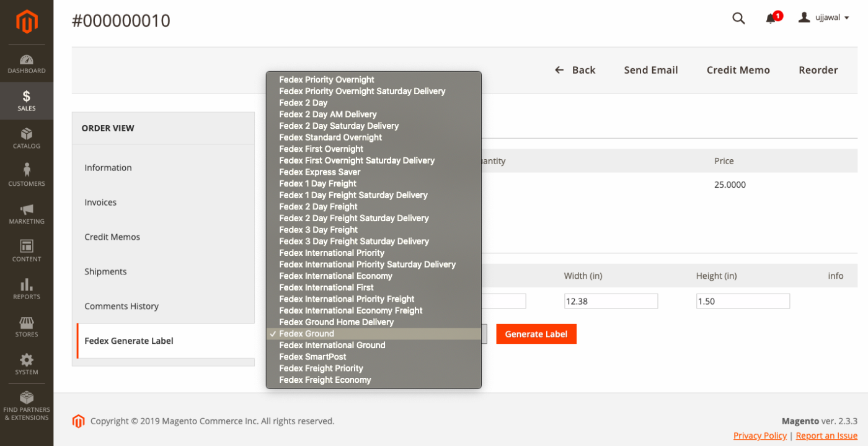Choose Fedex International Priority Saturday Delivery
Viewport: 868px width, 446px height.
point(374,265)
